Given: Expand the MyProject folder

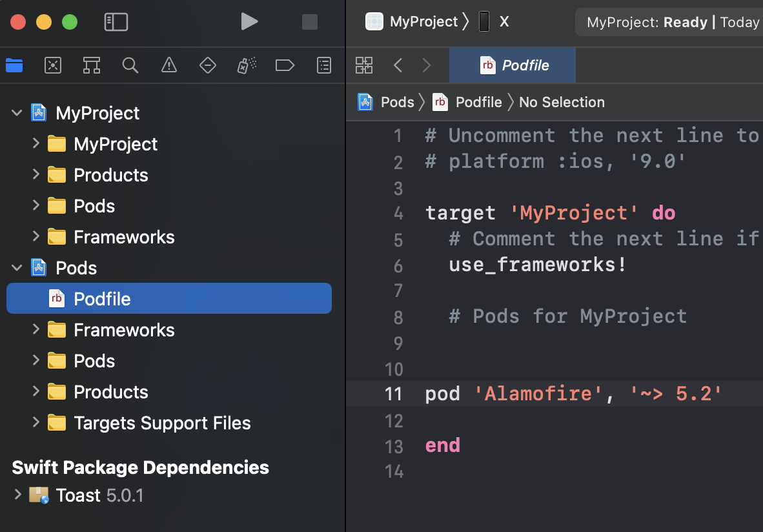Looking at the screenshot, I should pyautogui.click(x=36, y=143).
